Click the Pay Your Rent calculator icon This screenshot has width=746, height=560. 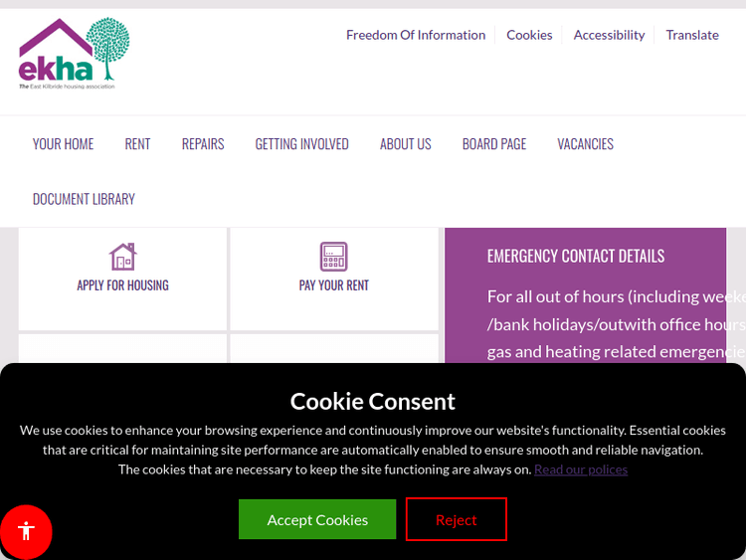334,257
